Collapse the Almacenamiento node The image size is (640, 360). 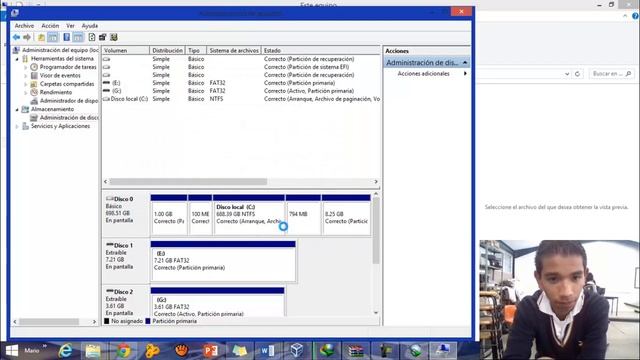(17, 109)
